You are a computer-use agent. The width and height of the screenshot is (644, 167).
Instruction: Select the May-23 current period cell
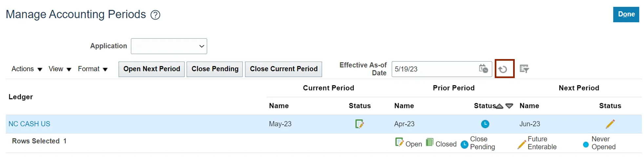click(x=280, y=124)
